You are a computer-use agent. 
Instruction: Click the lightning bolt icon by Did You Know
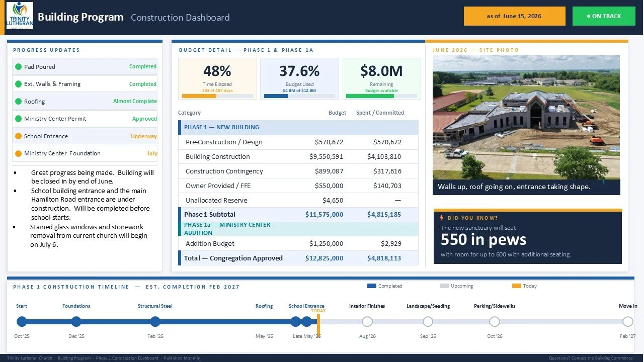coord(442,218)
